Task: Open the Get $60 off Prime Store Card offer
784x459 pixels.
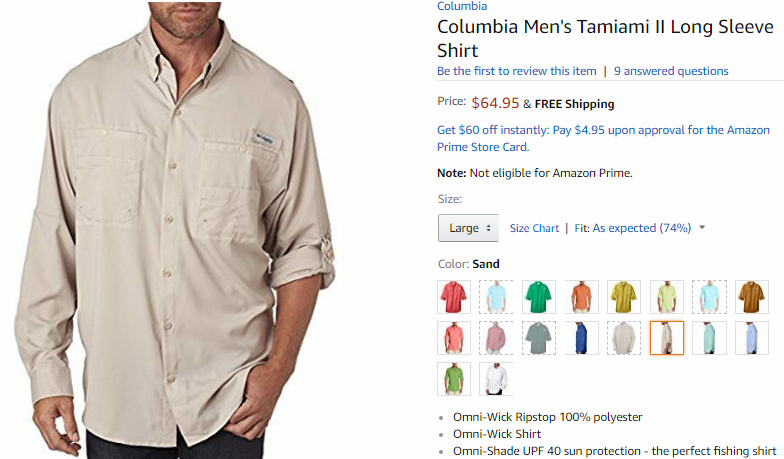Action: (603, 138)
